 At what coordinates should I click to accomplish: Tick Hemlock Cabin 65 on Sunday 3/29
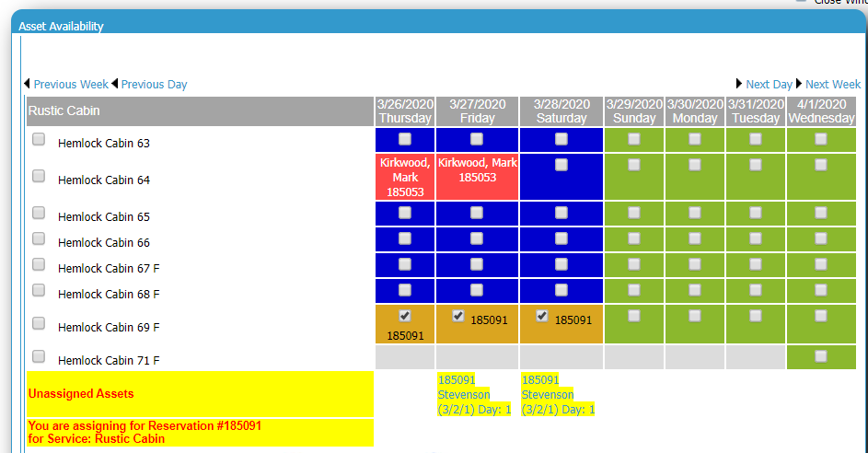634,213
